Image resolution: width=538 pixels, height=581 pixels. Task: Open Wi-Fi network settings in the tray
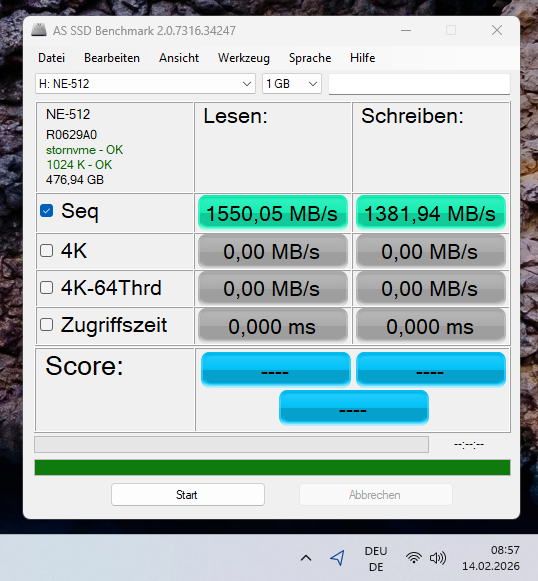click(414, 558)
